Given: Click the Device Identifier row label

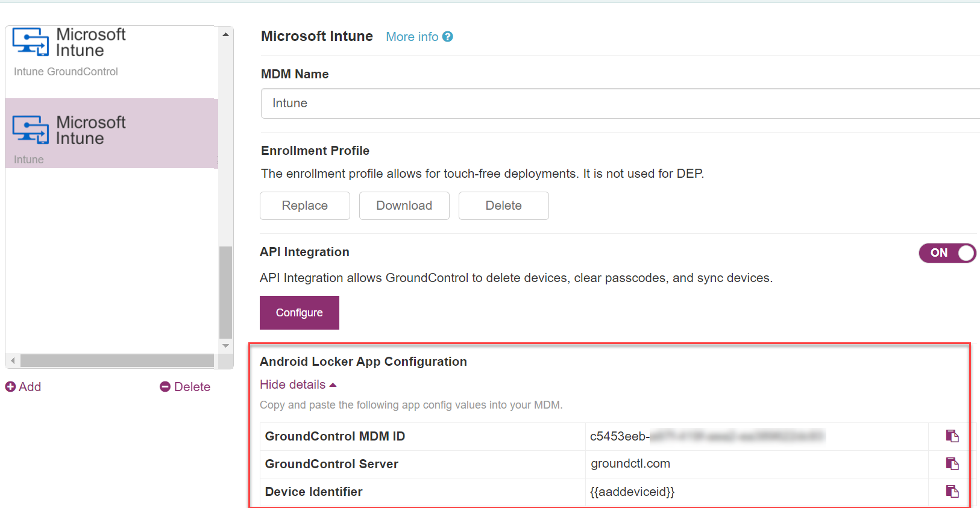Looking at the screenshot, I should [x=313, y=492].
